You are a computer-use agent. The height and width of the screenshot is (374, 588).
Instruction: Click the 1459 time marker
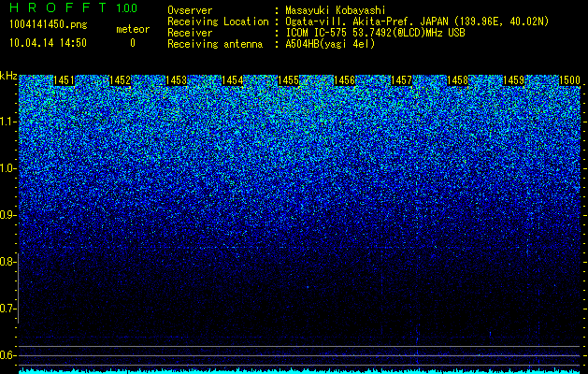[x=514, y=80]
